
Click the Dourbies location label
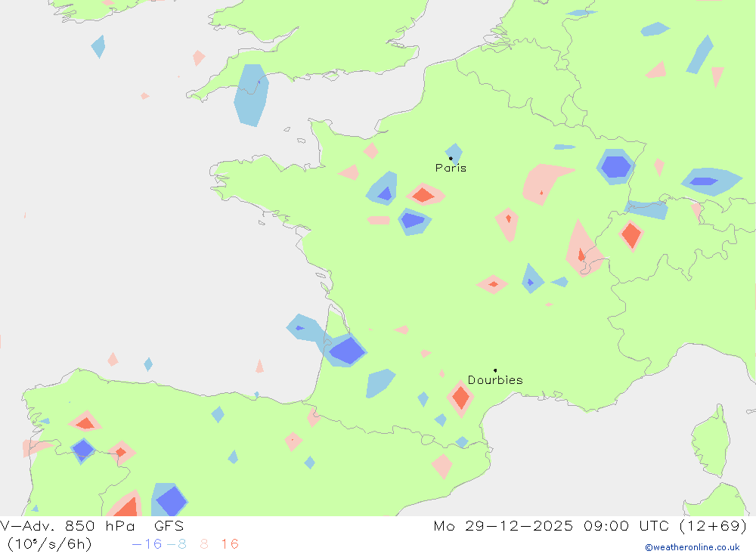click(495, 380)
